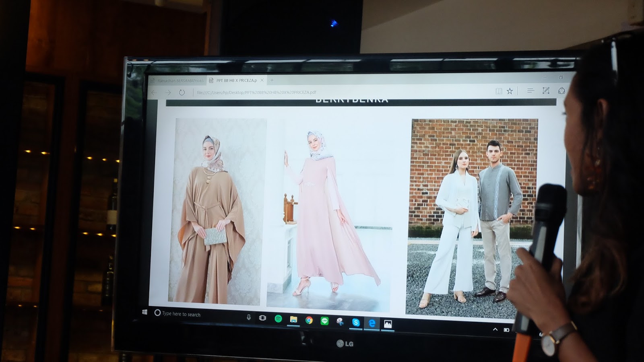This screenshot has height=362, width=644.
Task: Select the PPT BB HB X PRICEZA tab
Action: click(x=236, y=80)
